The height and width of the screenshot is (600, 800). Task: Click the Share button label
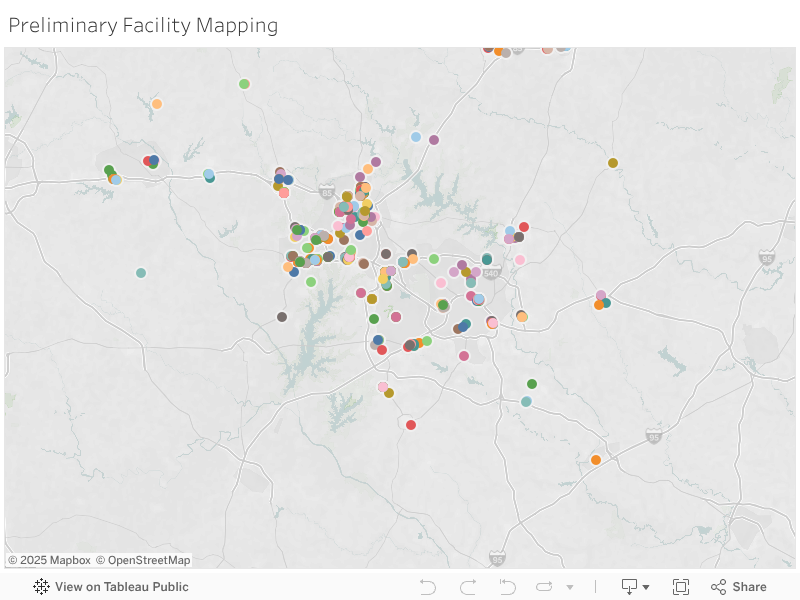click(x=748, y=586)
